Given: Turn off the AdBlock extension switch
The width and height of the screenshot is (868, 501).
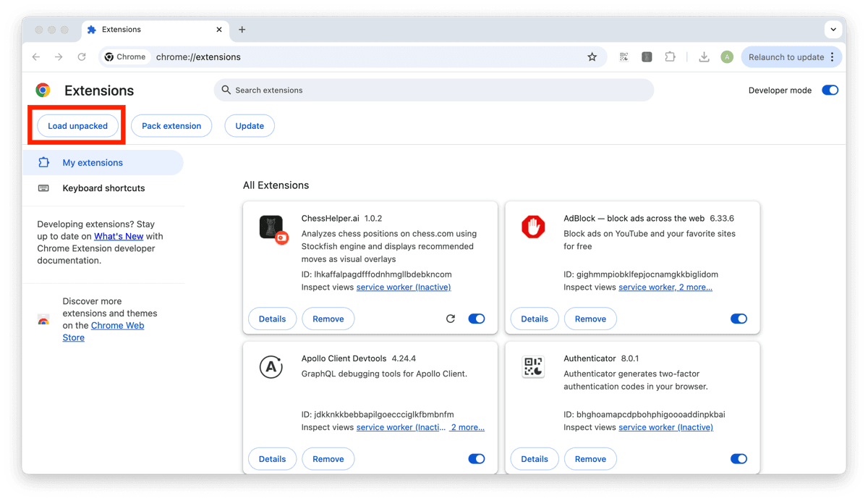Looking at the screenshot, I should pos(739,319).
